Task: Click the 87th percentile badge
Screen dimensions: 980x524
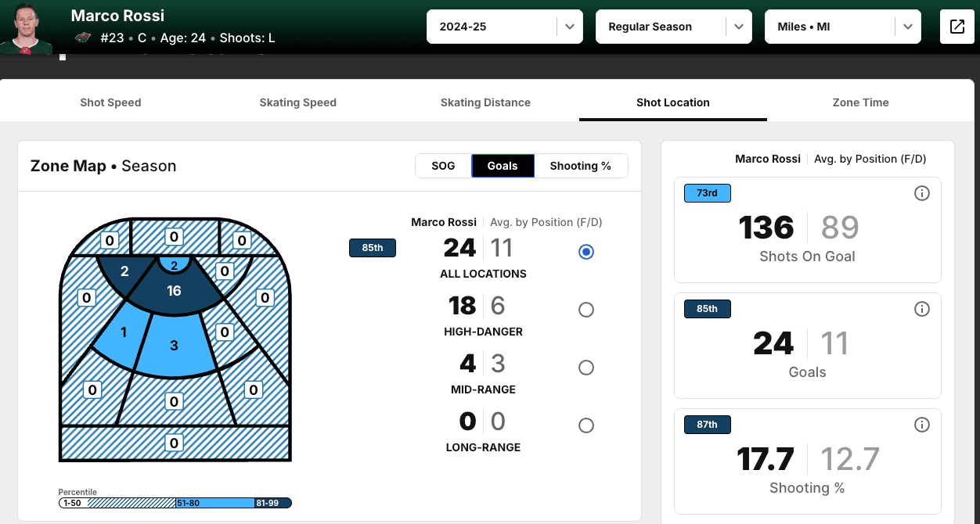Action: [x=707, y=425]
